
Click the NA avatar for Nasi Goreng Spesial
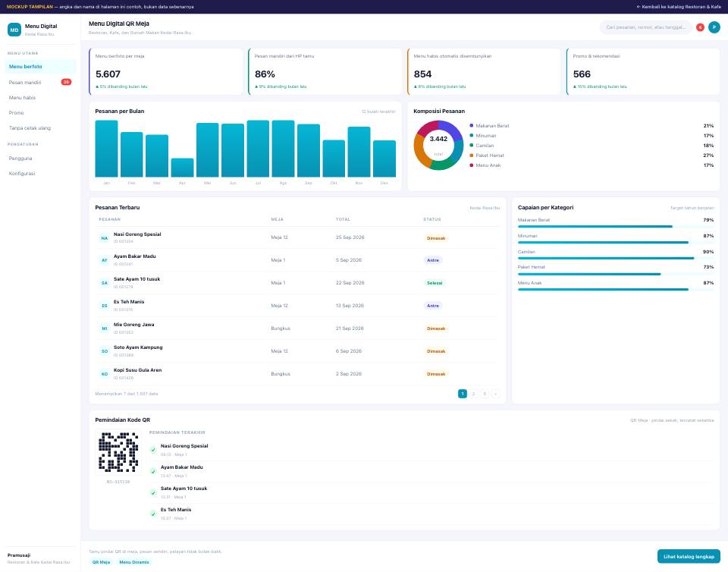pyautogui.click(x=105, y=238)
